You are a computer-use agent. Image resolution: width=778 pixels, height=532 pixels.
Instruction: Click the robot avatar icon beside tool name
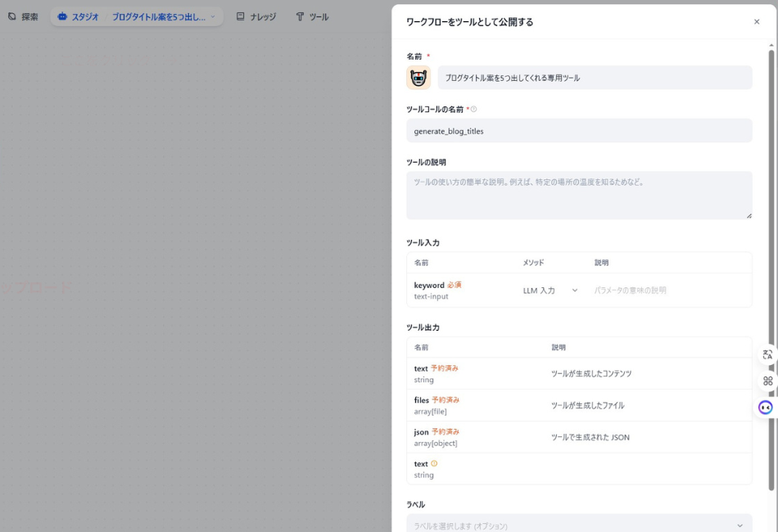point(419,77)
